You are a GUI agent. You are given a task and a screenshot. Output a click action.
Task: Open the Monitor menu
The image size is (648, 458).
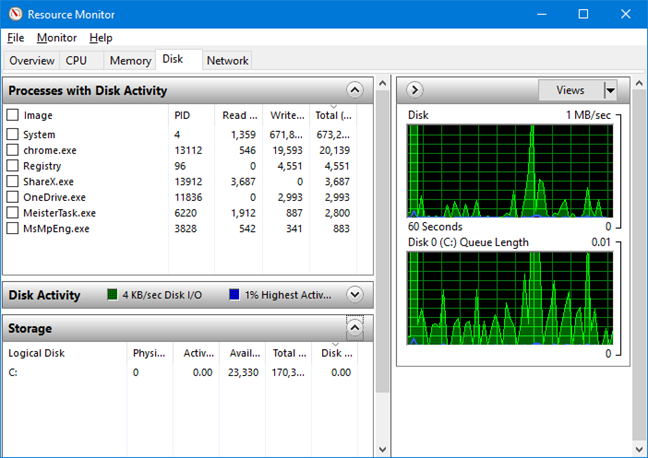click(57, 38)
